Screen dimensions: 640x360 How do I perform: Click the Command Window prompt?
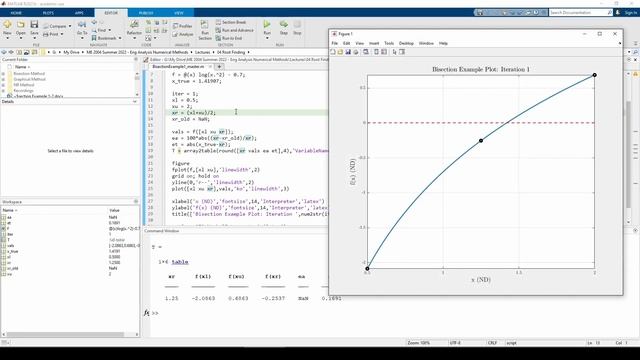coord(155,313)
